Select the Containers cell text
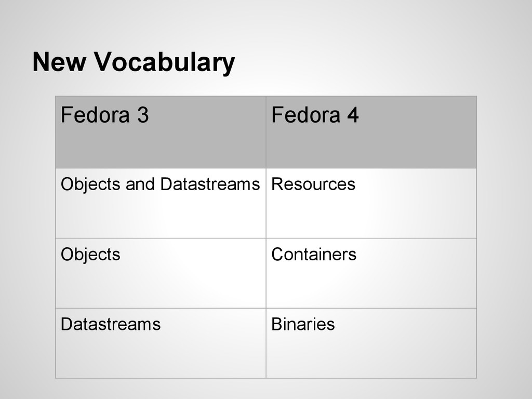This screenshot has width=532, height=399. click(314, 255)
